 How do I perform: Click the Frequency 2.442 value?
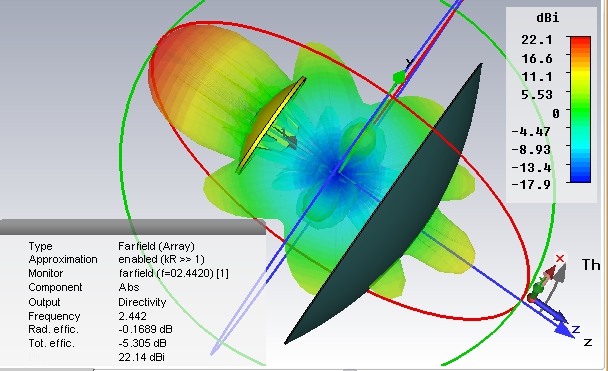coord(133,316)
